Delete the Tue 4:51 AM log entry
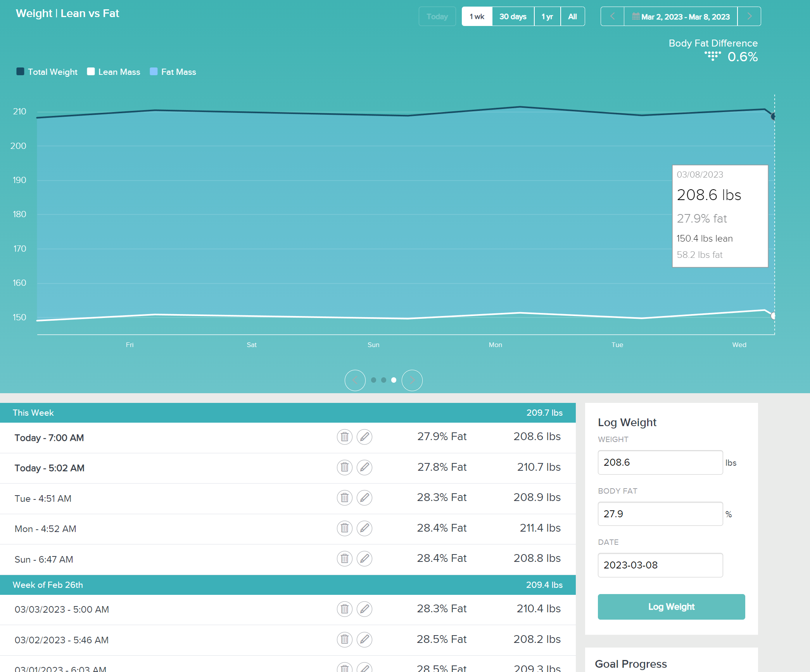Image resolution: width=810 pixels, height=672 pixels. pyautogui.click(x=344, y=498)
